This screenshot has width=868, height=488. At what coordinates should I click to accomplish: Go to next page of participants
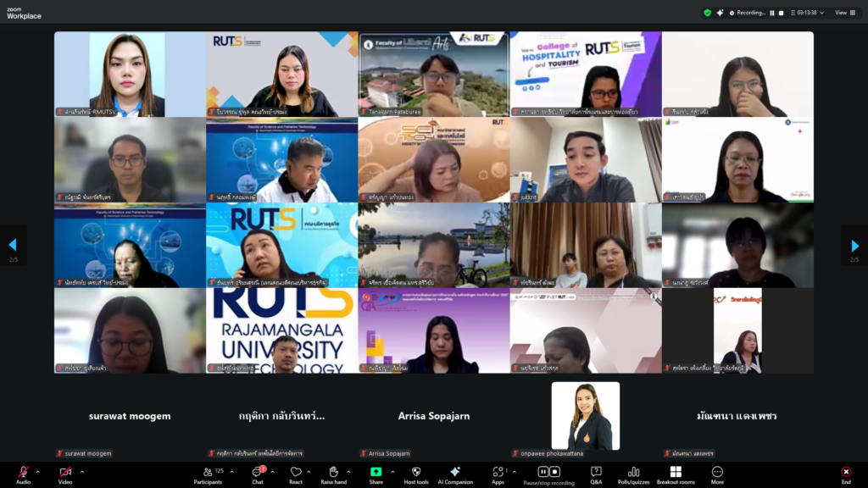click(x=854, y=246)
